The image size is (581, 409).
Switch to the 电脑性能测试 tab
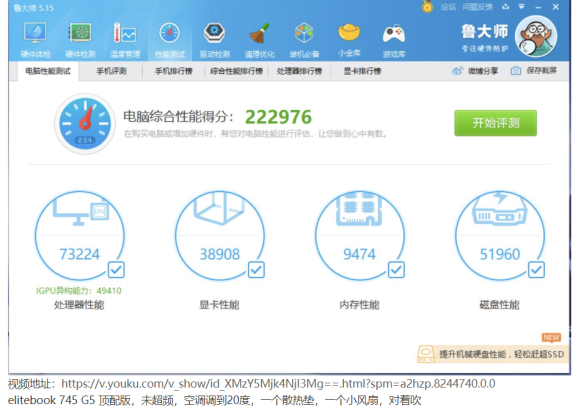coord(48,71)
